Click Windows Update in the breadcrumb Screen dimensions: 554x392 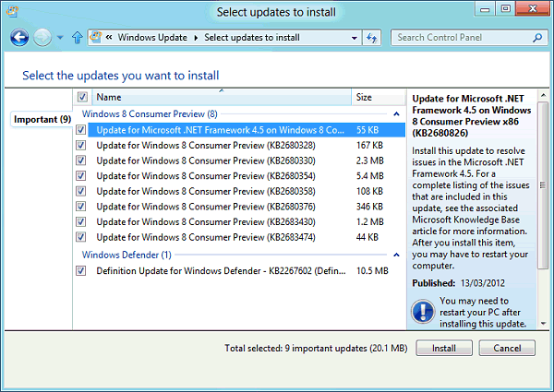[x=152, y=38]
